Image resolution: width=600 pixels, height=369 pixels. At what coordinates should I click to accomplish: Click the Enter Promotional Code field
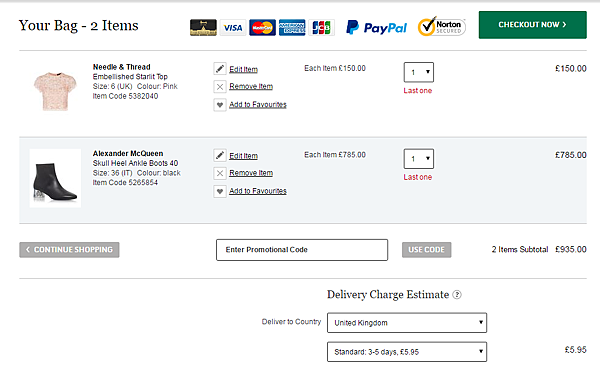(302, 250)
